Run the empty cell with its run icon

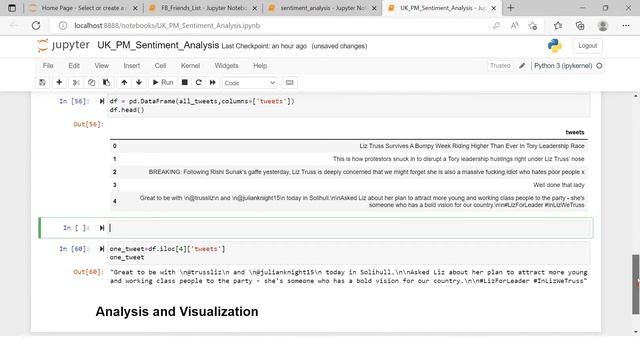coord(102,228)
